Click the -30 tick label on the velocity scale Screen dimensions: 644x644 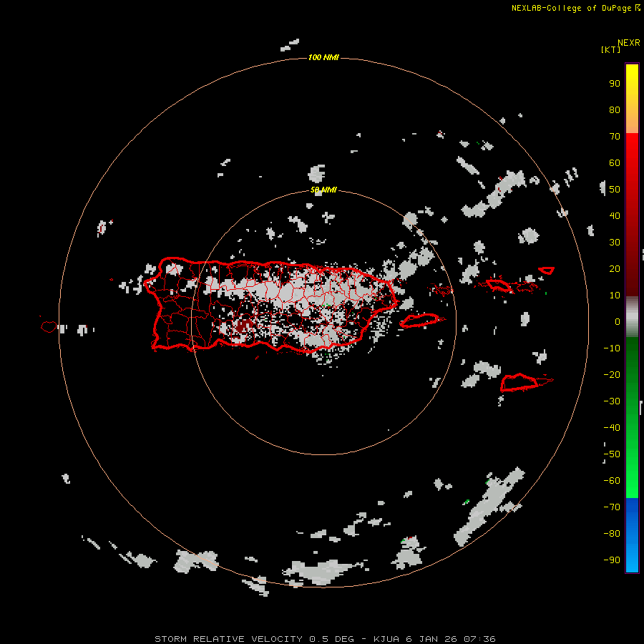tap(612, 401)
